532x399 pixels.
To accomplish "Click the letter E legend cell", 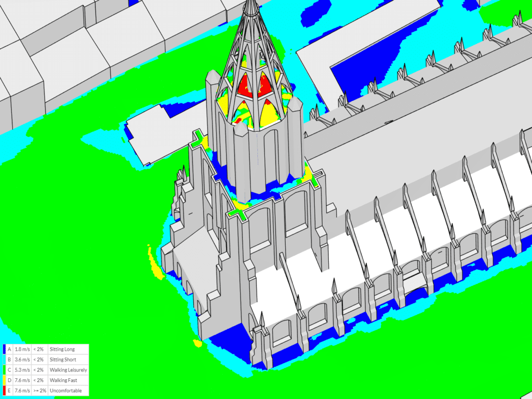I will [x=9, y=390].
